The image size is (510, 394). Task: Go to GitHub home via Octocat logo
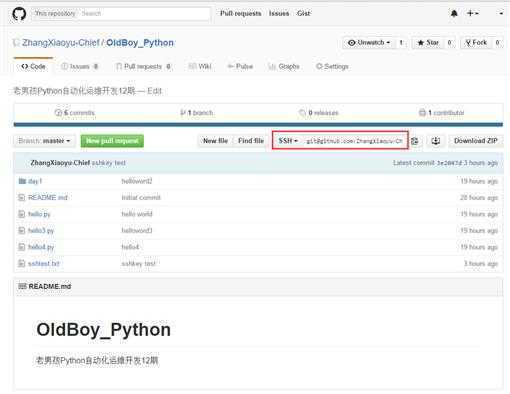coord(19,14)
